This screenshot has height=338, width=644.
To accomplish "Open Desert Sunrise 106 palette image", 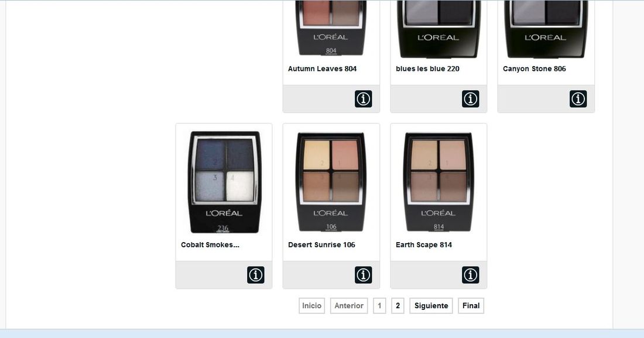I will coord(331,182).
